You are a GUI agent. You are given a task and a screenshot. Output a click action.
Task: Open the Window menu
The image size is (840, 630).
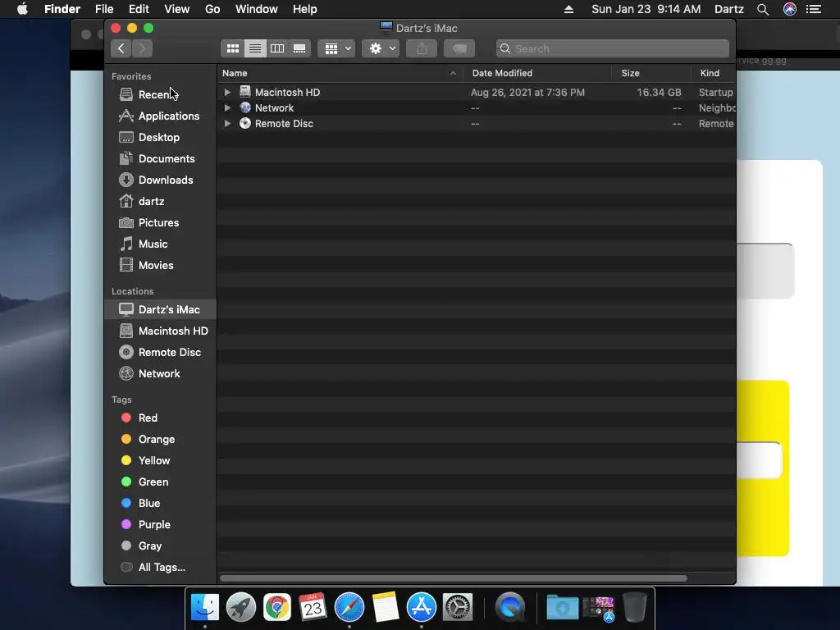(x=257, y=9)
